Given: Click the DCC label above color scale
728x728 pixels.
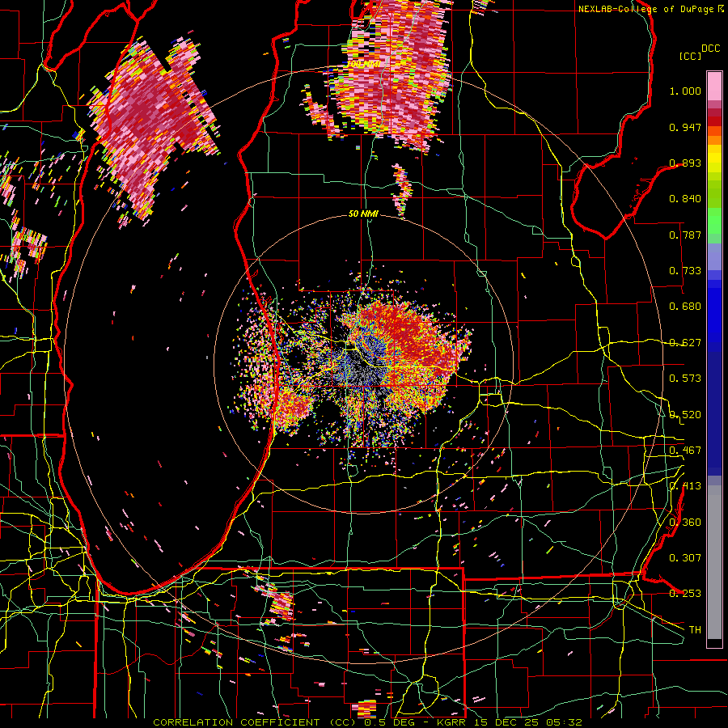Looking at the screenshot, I should [x=710, y=48].
